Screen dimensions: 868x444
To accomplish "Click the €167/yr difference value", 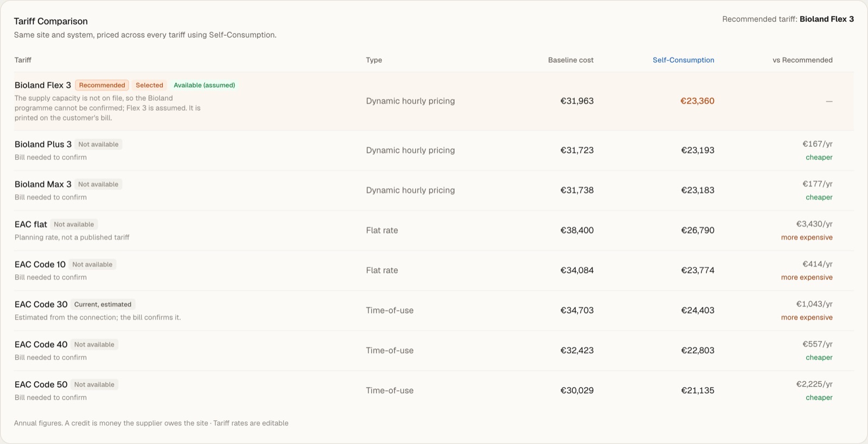I will click(818, 144).
